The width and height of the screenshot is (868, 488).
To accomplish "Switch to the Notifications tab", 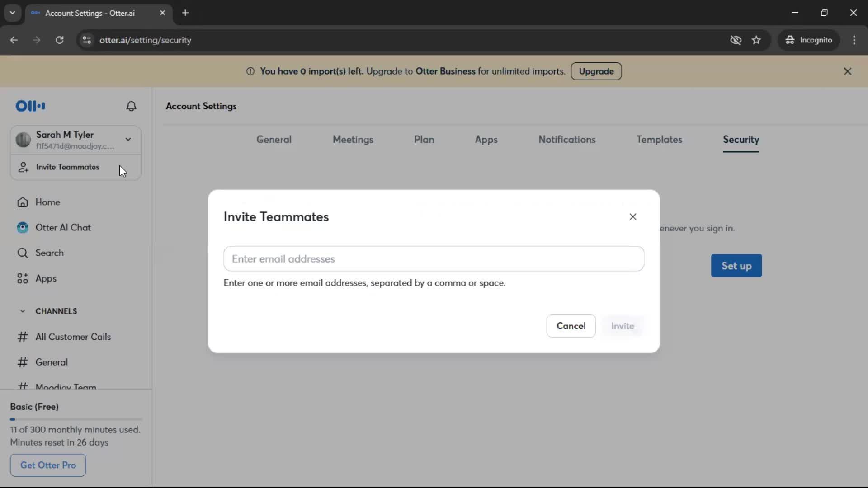I will point(566,140).
